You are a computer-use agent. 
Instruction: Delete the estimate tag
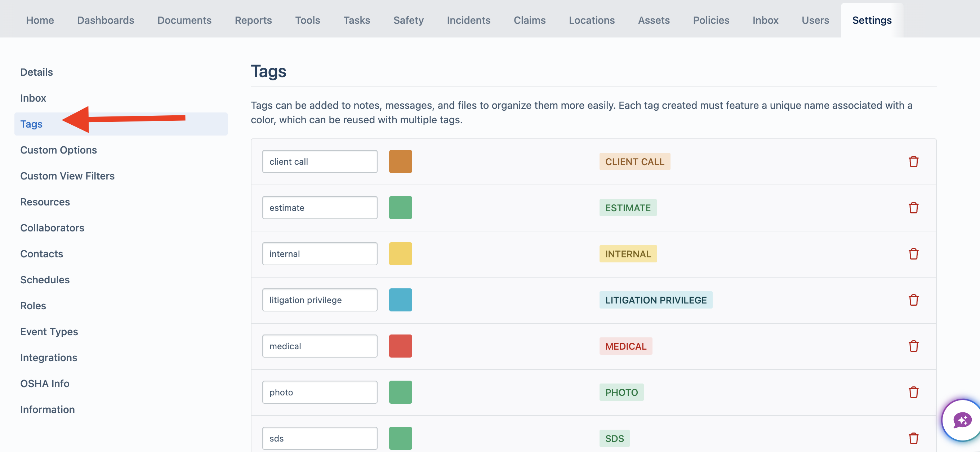pos(913,208)
